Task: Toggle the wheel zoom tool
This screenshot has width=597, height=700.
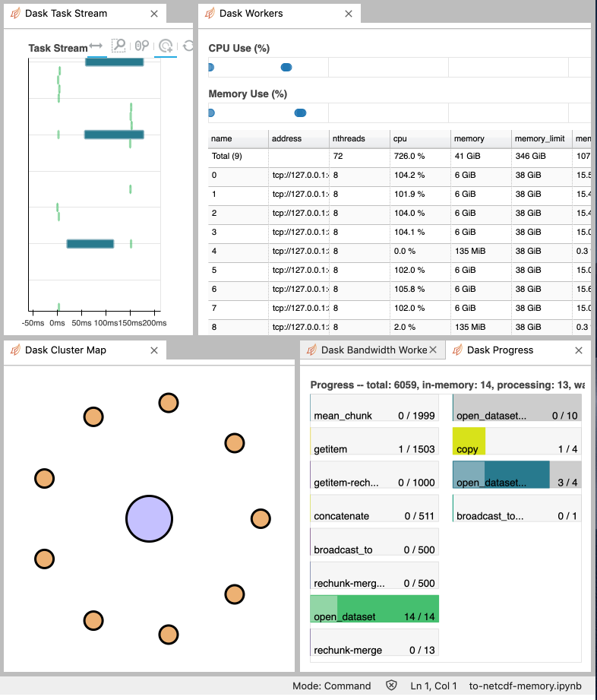Action: [x=141, y=46]
